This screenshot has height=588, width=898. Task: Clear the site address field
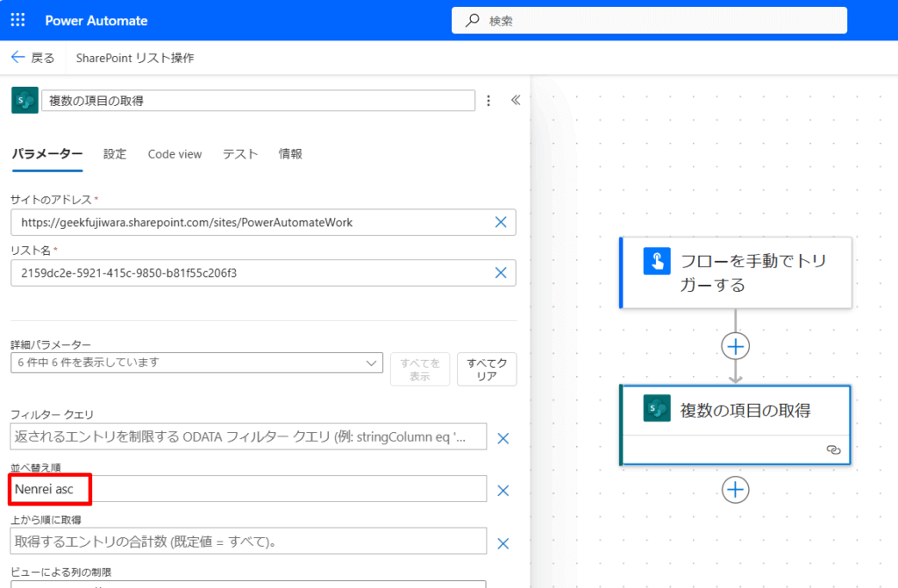pos(501,223)
